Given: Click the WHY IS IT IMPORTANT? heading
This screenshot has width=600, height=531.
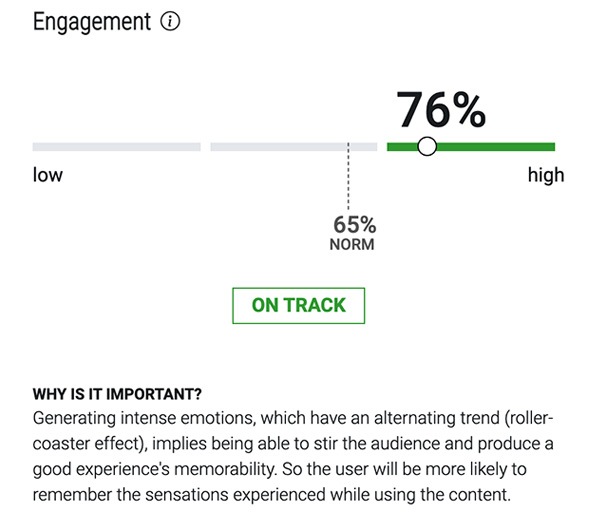Looking at the screenshot, I should click(x=117, y=394).
